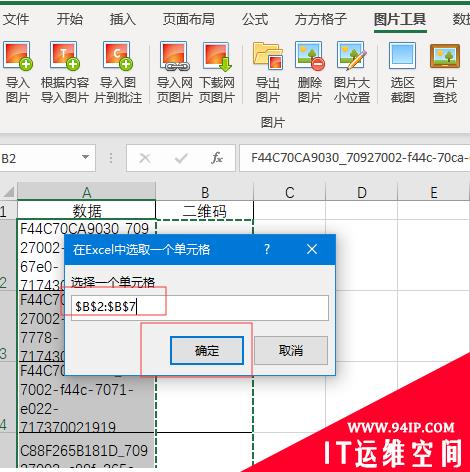Click cell A1 labeled 数据

pos(87,210)
